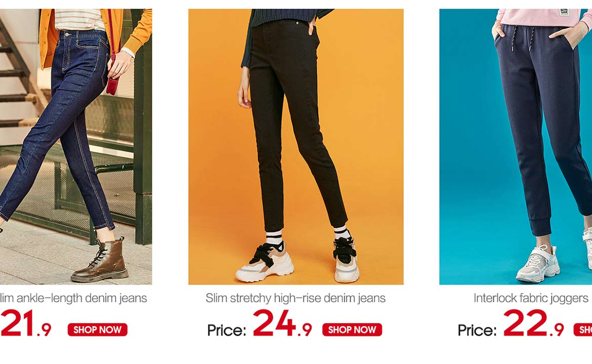592x364 pixels.
Task: Click the white sneaker in the joggers photo
Action: pos(538,263)
